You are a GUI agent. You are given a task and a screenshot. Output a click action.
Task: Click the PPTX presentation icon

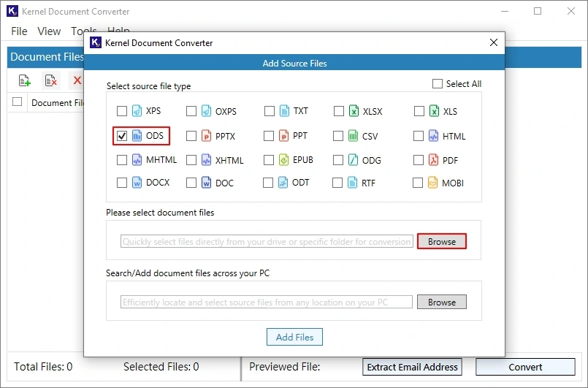point(206,135)
